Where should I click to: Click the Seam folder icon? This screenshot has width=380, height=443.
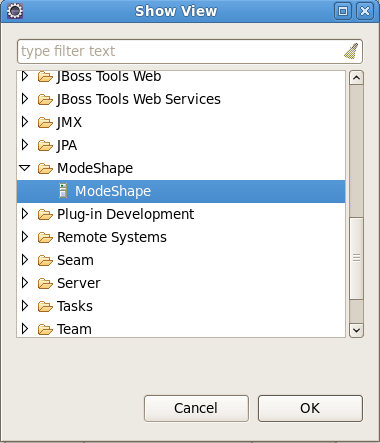[x=45, y=260]
